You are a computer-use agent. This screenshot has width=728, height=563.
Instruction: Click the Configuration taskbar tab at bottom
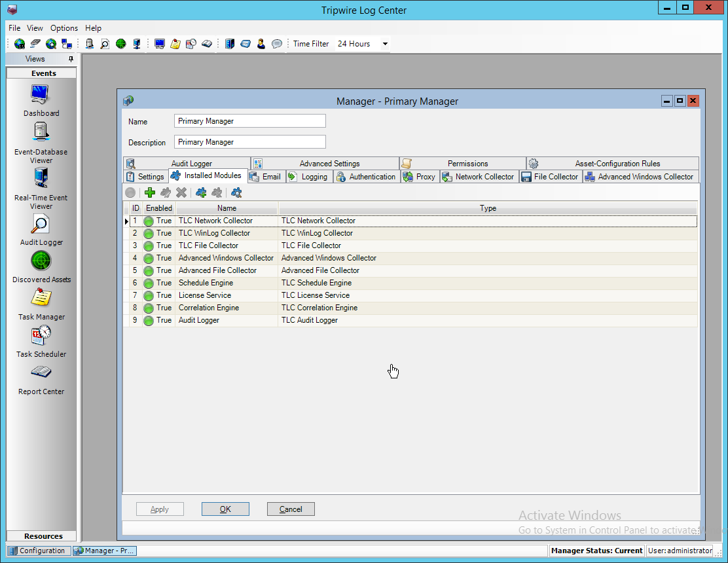pos(39,551)
